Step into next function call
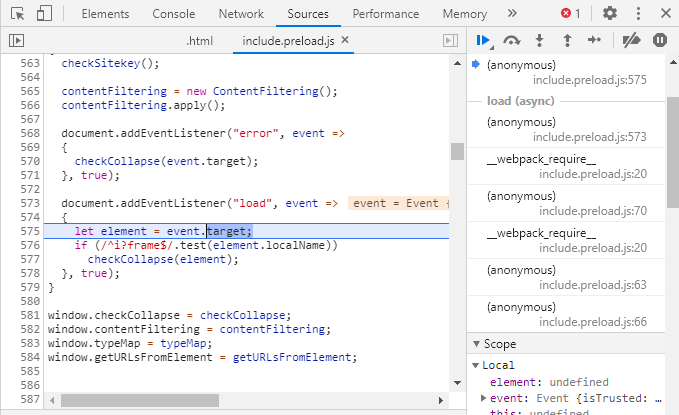The width and height of the screenshot is (679, 415). pos(540,40)
